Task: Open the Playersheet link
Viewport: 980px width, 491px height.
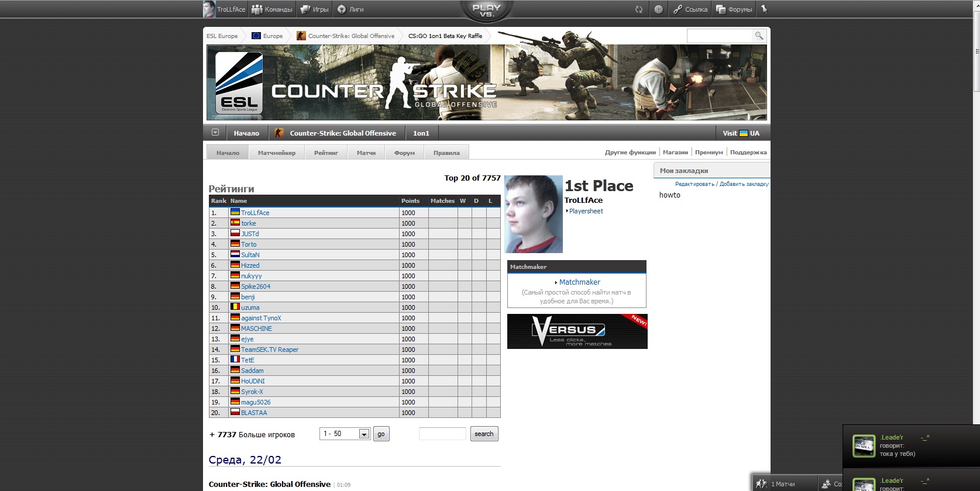Action: pos(586,211)
